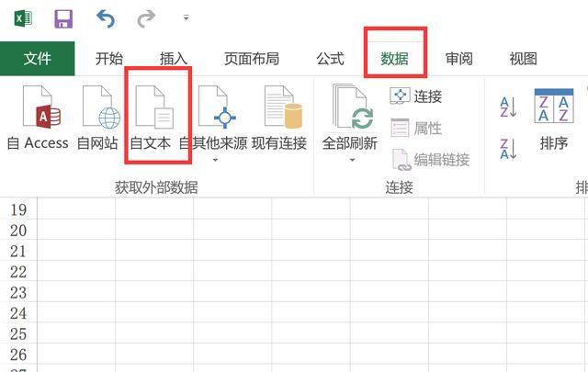
Task: Sort descending Z to A
Action: 508,149
